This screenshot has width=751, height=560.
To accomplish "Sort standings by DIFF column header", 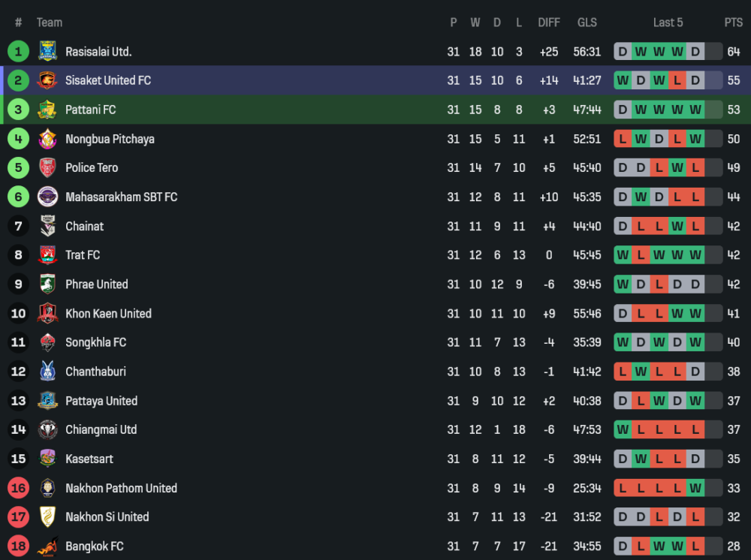I will click(x=549, y=23).
